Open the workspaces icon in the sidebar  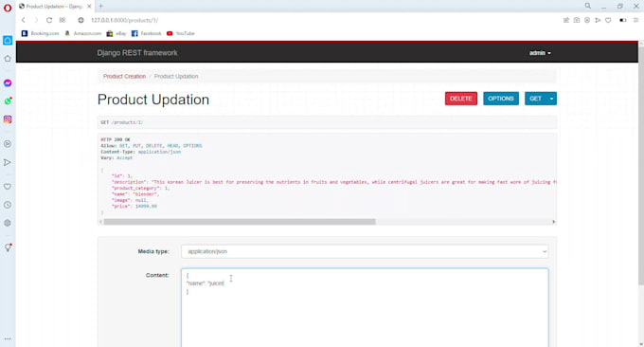8,40
